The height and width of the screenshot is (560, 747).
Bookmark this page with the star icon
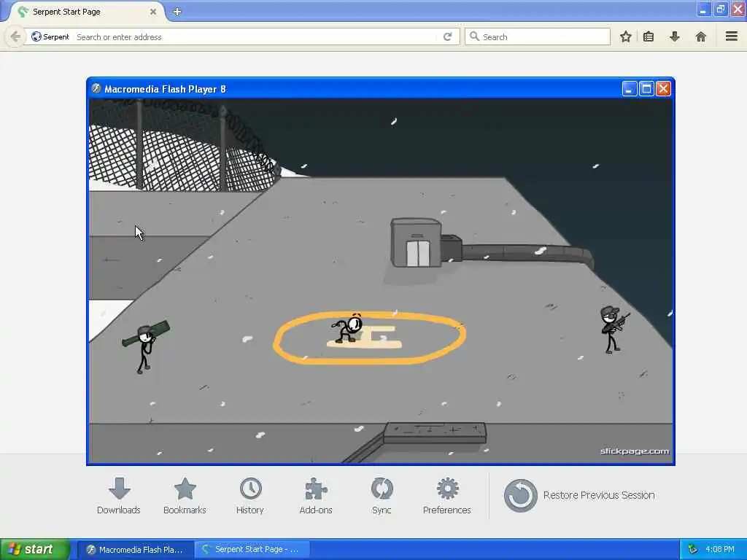pos(625,36)
